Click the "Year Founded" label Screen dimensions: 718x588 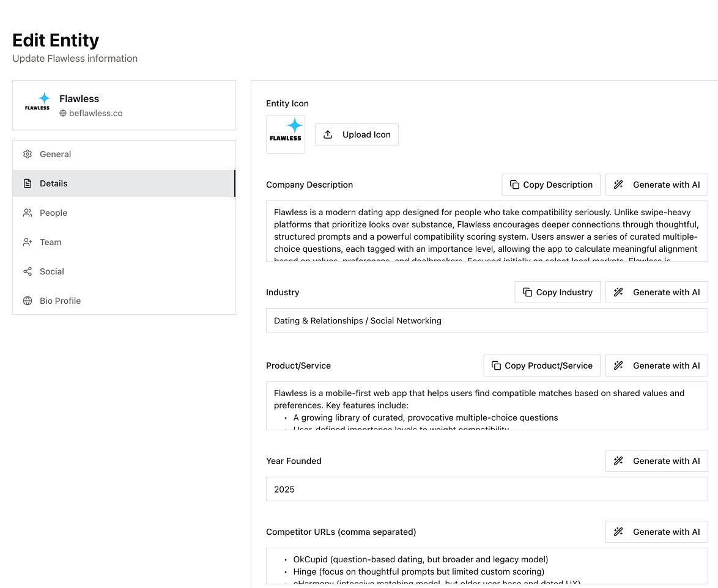(x=294, y=461)
